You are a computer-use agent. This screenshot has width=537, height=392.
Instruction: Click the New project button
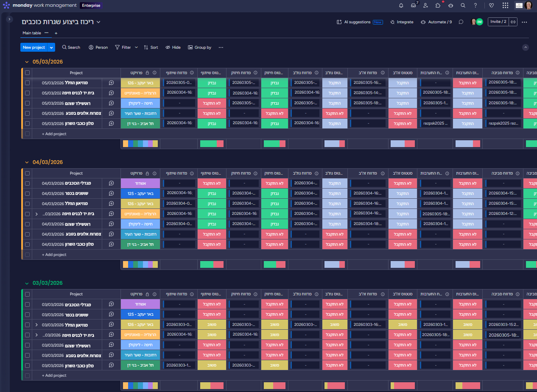click(34, 47)
